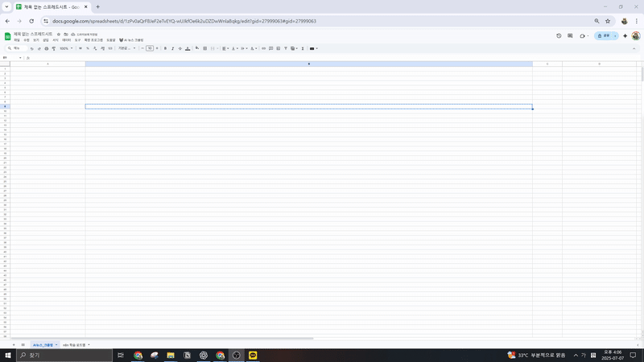Open the horizontal align dropdown
644x362 pixels.
225,48
